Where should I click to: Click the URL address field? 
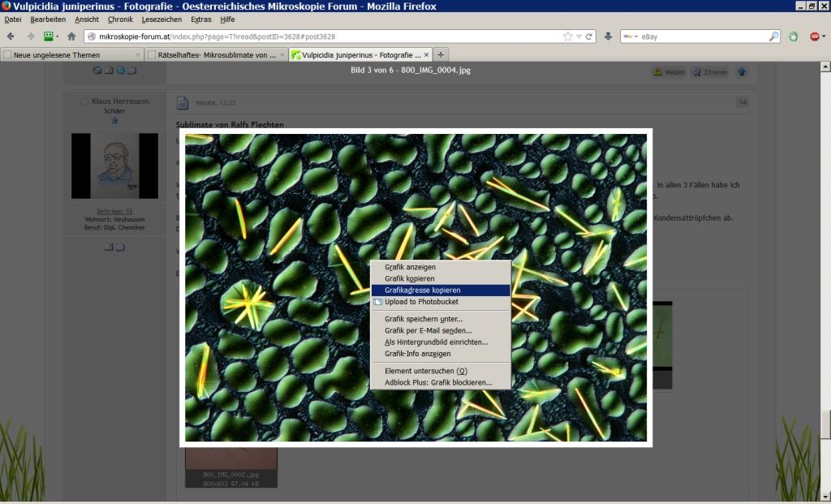pyautogui.click(x=325, y=37)
